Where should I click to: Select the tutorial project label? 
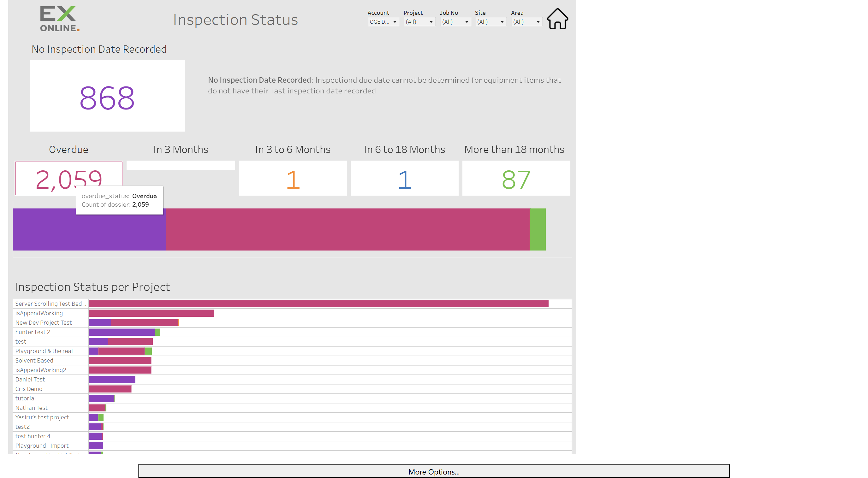tap(25, 398)
